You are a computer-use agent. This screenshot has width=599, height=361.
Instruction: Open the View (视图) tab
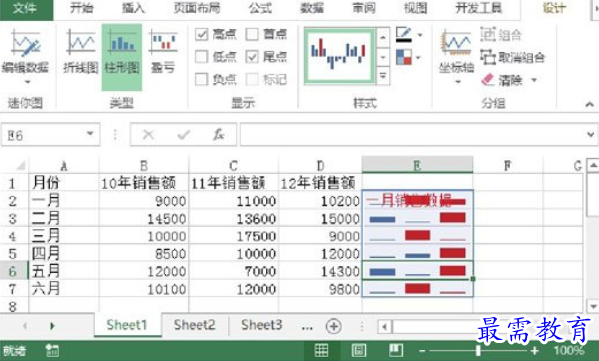click(415, 8)
